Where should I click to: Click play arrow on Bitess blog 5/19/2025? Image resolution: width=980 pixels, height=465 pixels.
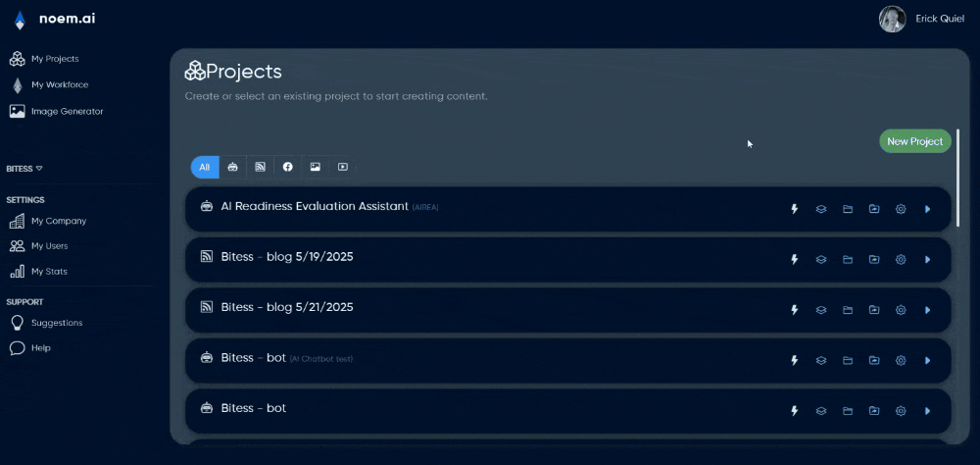[927, 259]
